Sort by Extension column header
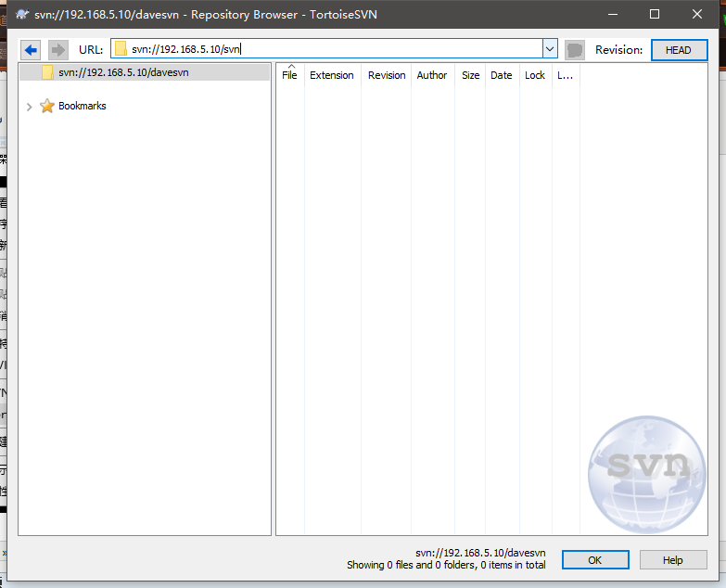Viewport: 726px width, 588px height. pos(332,75)
